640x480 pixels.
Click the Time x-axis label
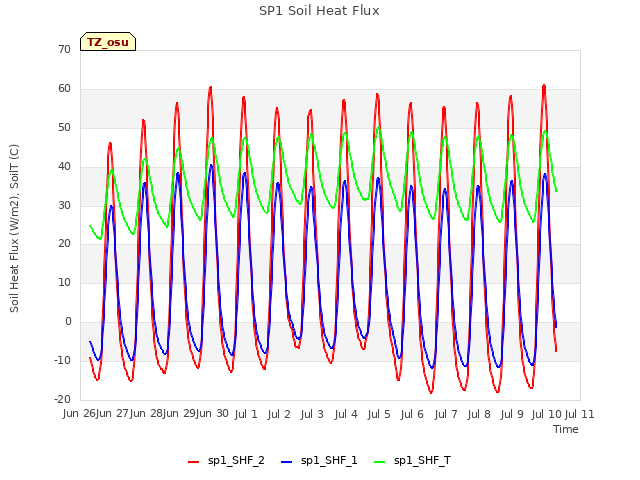566,429
